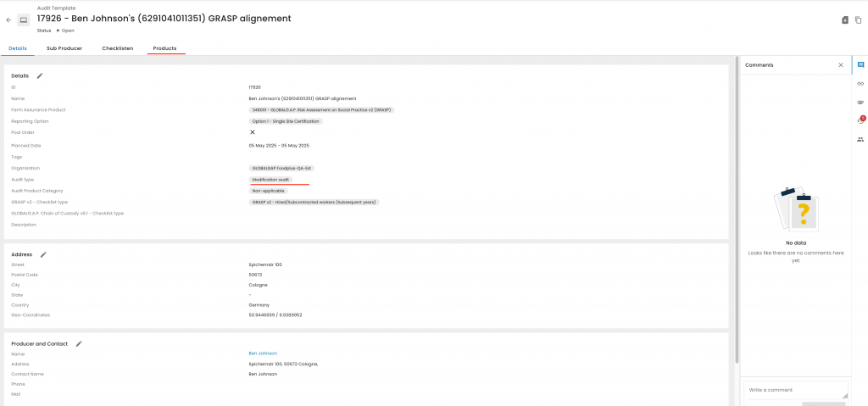Edit the Producer and Contact section
The image size is (868, 406).
(x=79, y=343)
